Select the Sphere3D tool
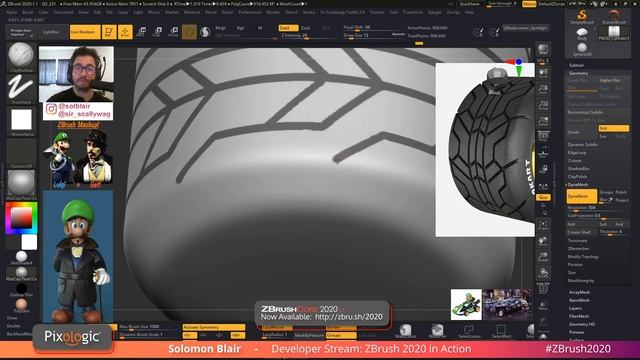 tap(582, 49)
